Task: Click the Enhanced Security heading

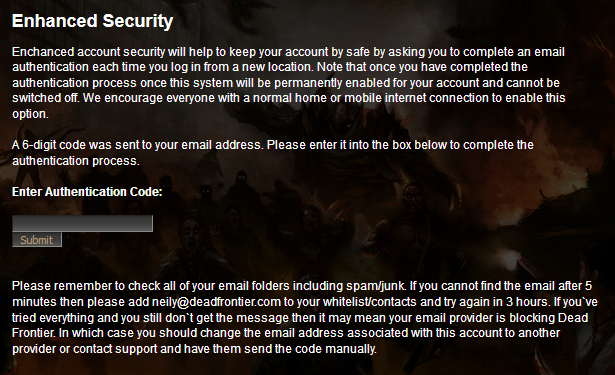Action: point(93,21)
